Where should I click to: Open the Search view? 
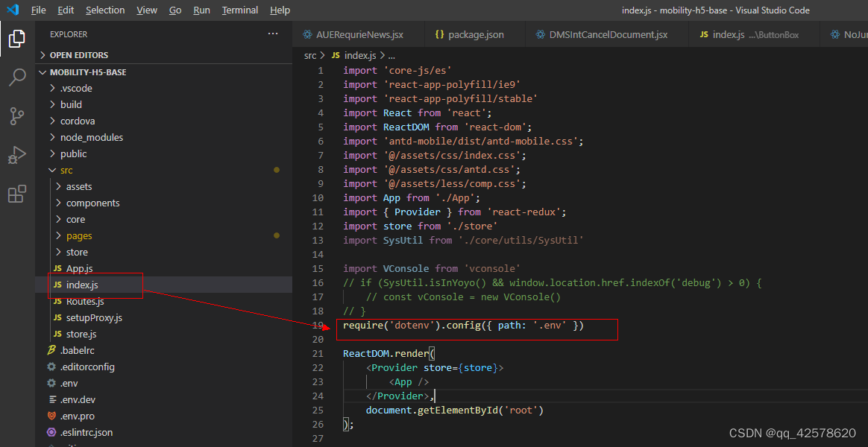coord(16,77)
